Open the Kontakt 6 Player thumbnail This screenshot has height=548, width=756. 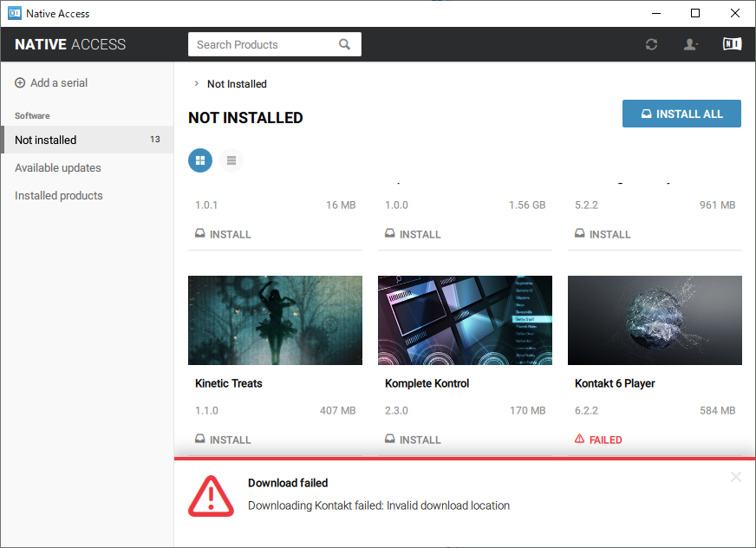pos(655,320)
